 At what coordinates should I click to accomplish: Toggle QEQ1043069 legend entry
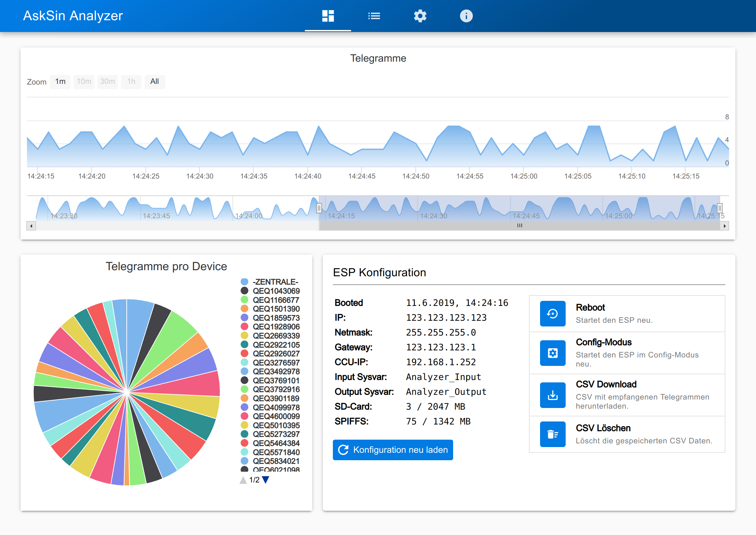pos(270,291)
